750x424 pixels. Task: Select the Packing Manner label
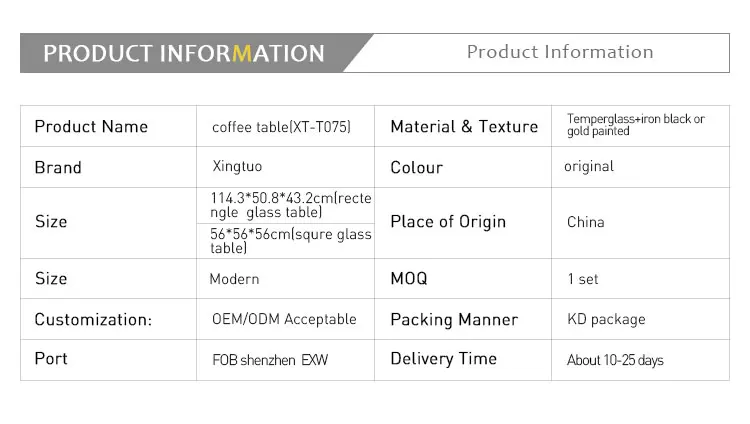click(x=454, y=320)
